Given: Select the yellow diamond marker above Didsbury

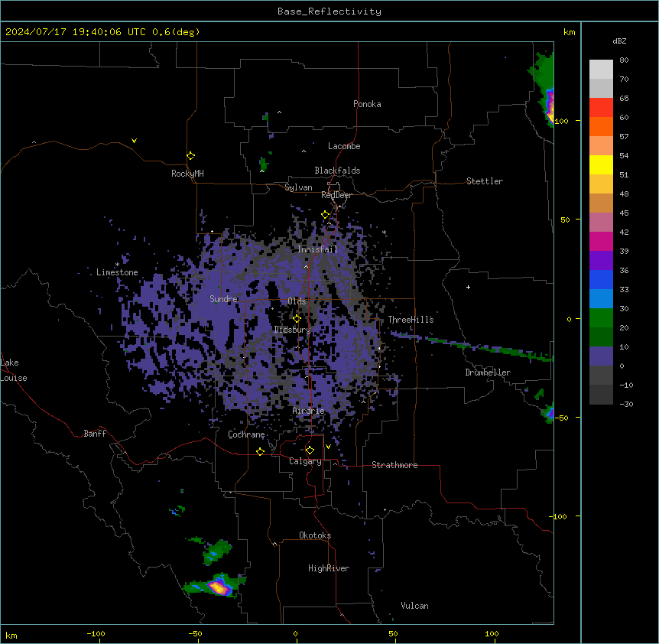Looking at the screenshot, I should pyautogui.click(x=297, y=319).
